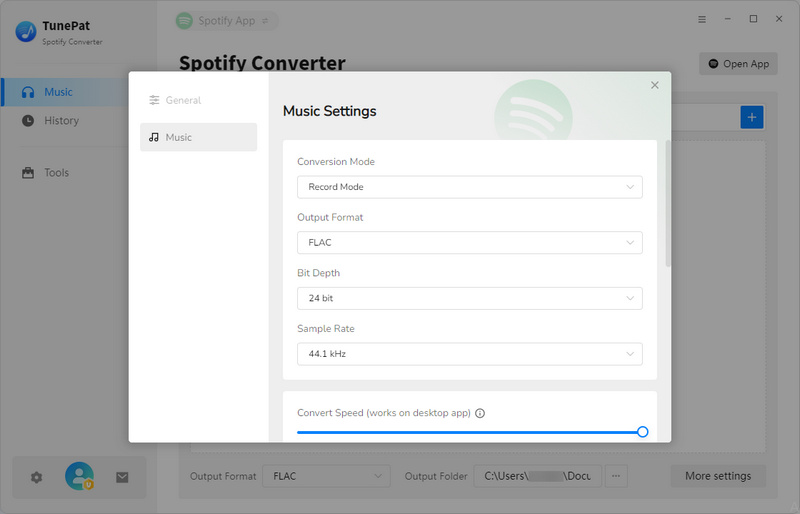Close the Music Settings dialog

point(655,85)
